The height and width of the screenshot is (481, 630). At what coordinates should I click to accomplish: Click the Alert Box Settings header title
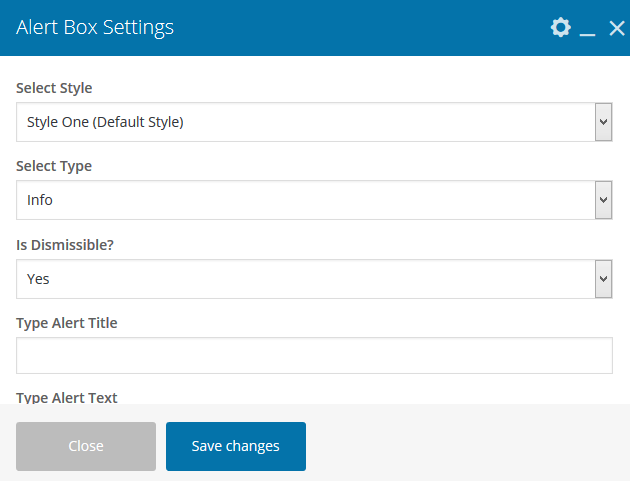pos(95,28)
